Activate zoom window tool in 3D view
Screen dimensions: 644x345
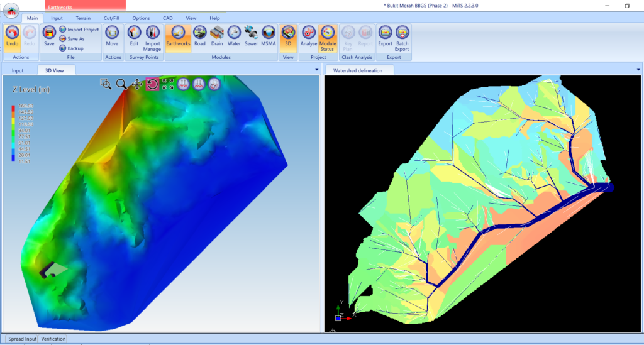pyautogui.click(x=106, y=84)
